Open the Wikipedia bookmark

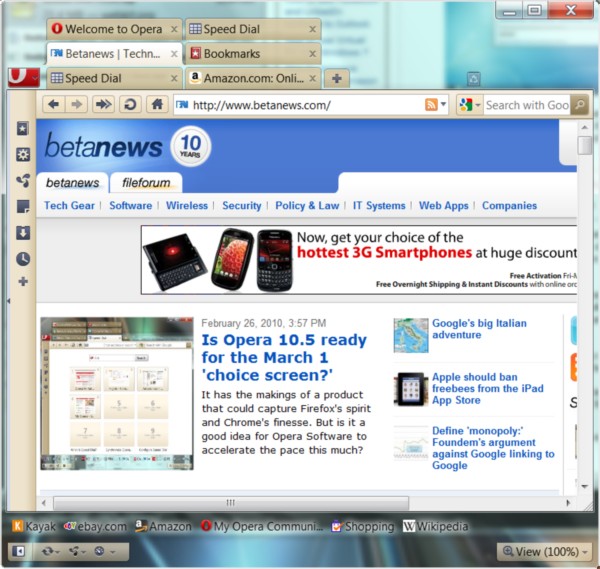pyautogui.click(x=435, y=527)
